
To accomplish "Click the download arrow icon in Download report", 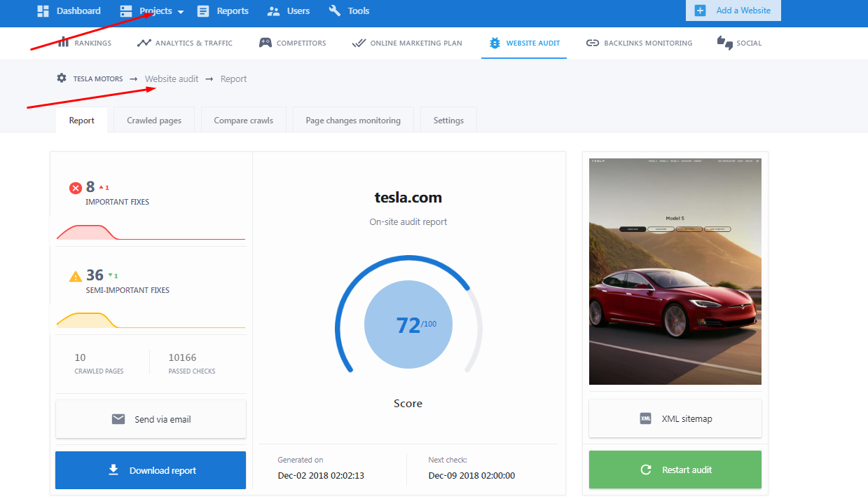I will (113, 470).
